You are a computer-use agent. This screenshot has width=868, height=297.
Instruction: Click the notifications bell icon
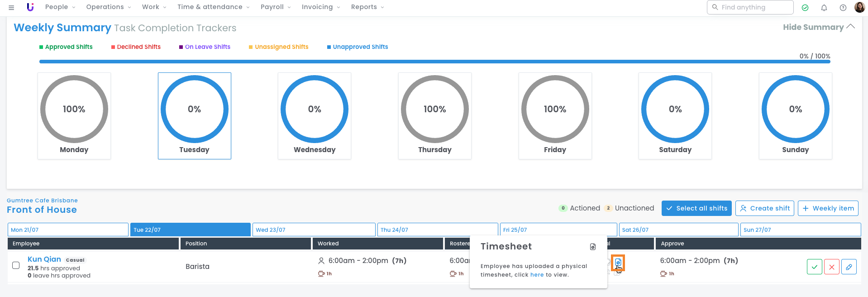(824, 7)
